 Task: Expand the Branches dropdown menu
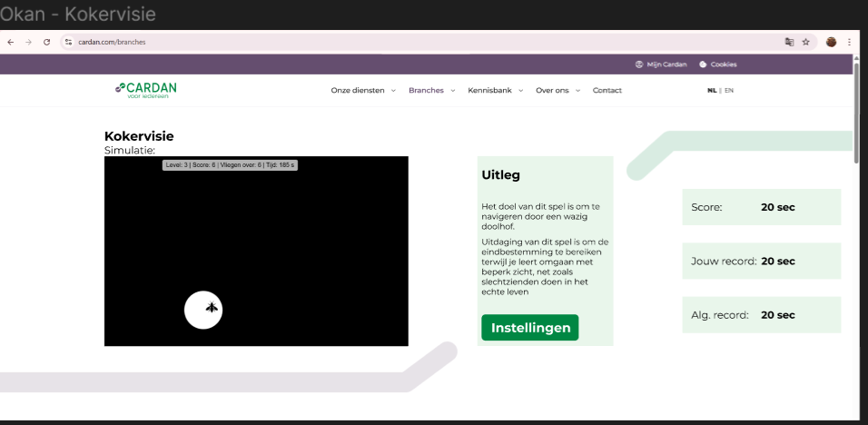tap(431, 90)
